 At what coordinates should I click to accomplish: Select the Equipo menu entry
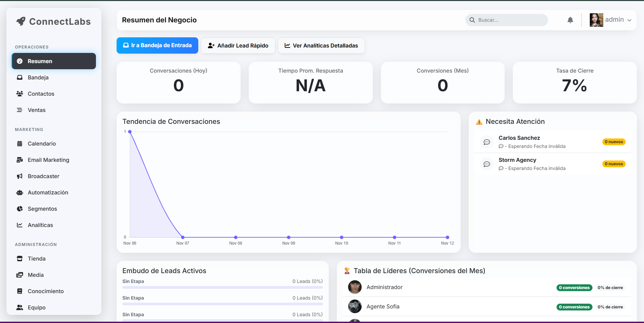(37, 307)
